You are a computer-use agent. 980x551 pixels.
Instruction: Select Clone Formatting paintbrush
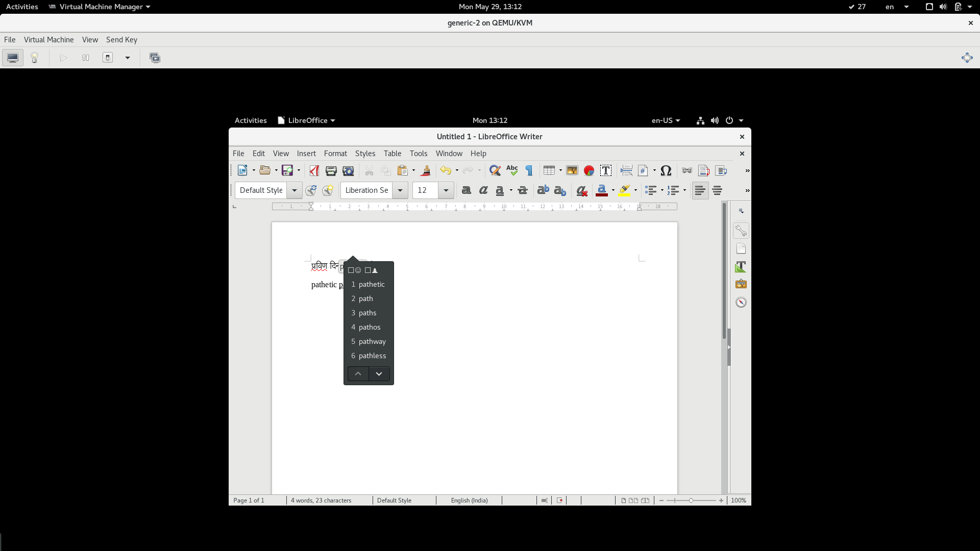426,170
